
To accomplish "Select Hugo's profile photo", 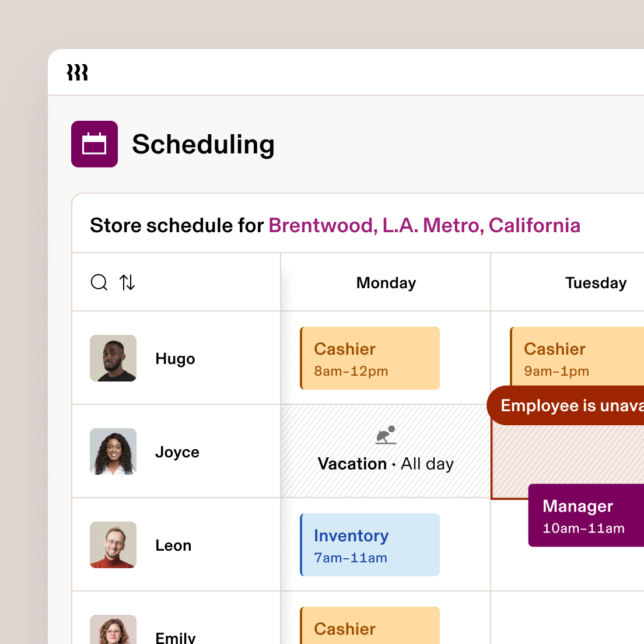I will coord(113,358).
